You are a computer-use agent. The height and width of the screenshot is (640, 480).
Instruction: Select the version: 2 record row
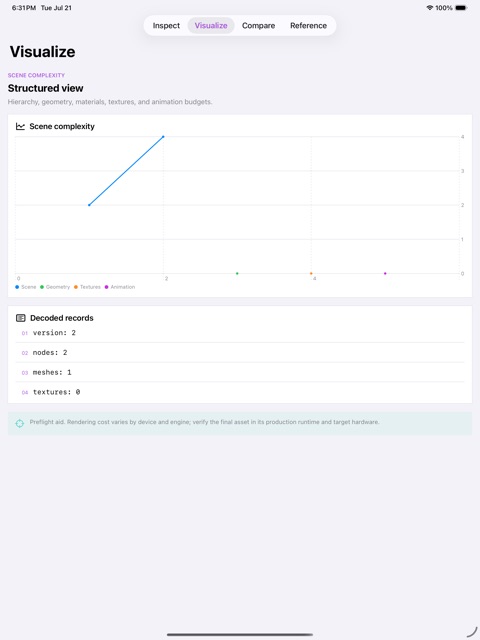coord(240,333)
